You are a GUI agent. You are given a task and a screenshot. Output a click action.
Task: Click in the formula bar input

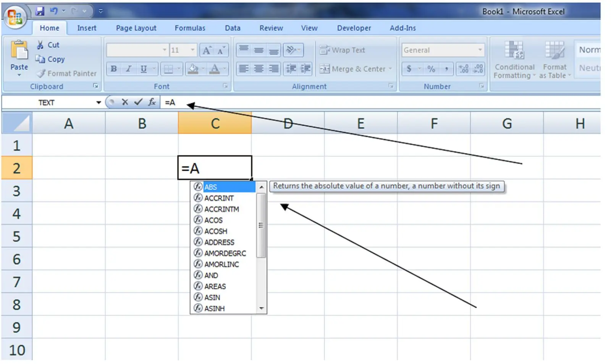(x=380, y=102)
